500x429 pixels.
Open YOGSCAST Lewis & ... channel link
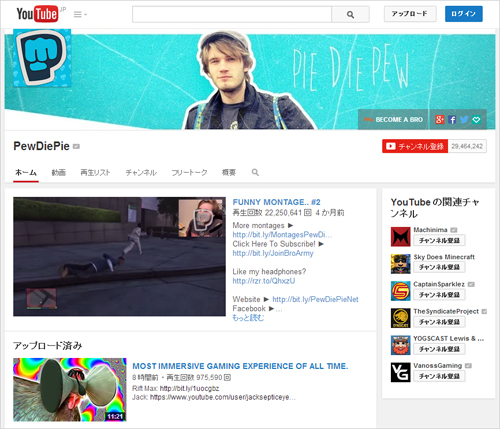pyautogui.click(x=449, y=338)
